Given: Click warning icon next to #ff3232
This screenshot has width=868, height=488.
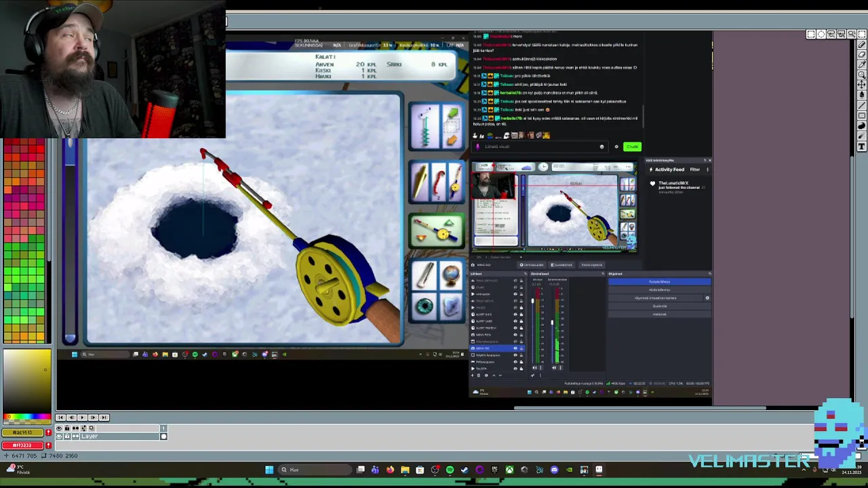Looking at the screenshot, I should click(x=48, y=445).
